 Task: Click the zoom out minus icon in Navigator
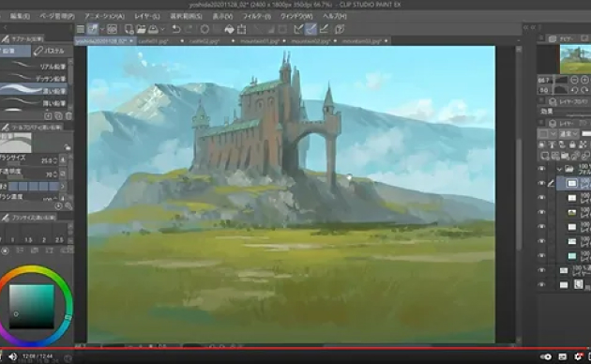point(574,80)
